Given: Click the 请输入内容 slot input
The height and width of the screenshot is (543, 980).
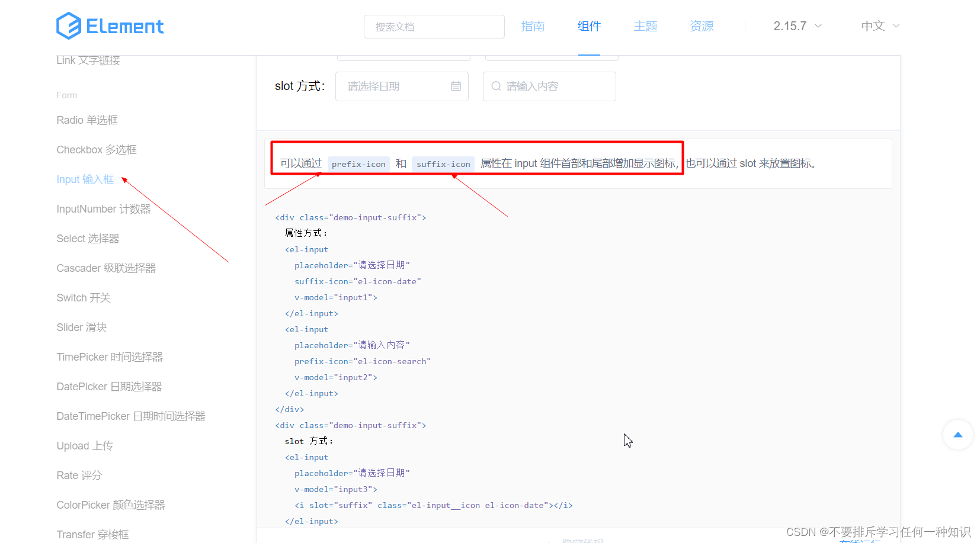Looking at the screenshot, I should click(549, 86).
